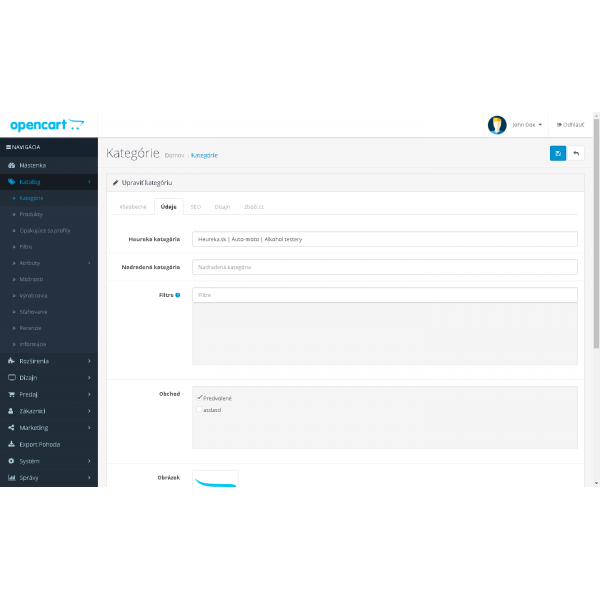This screenshot has width=600, height=600.
Task: Open Kategórie in the sidebar
Action: [31, 198]
